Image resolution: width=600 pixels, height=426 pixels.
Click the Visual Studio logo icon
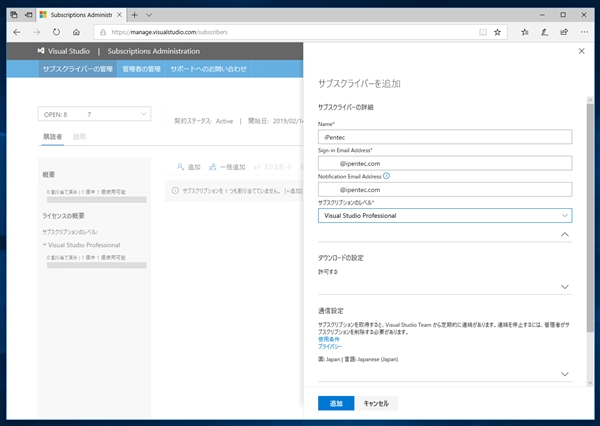coord(41,51)
